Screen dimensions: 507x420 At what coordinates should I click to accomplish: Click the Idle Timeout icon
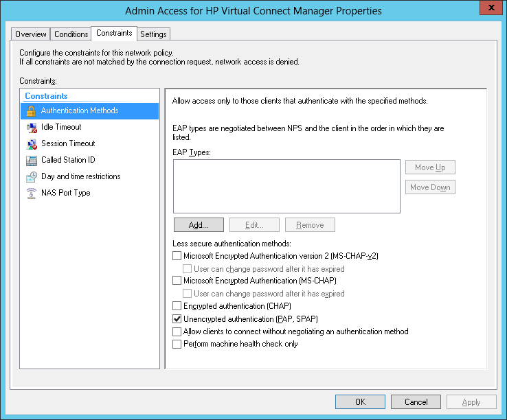point(31,127)
